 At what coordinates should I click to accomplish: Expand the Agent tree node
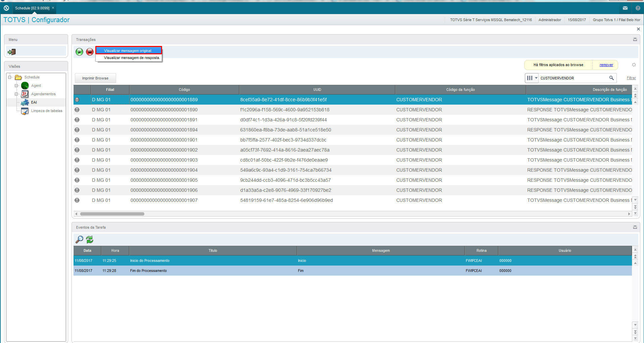16,85
